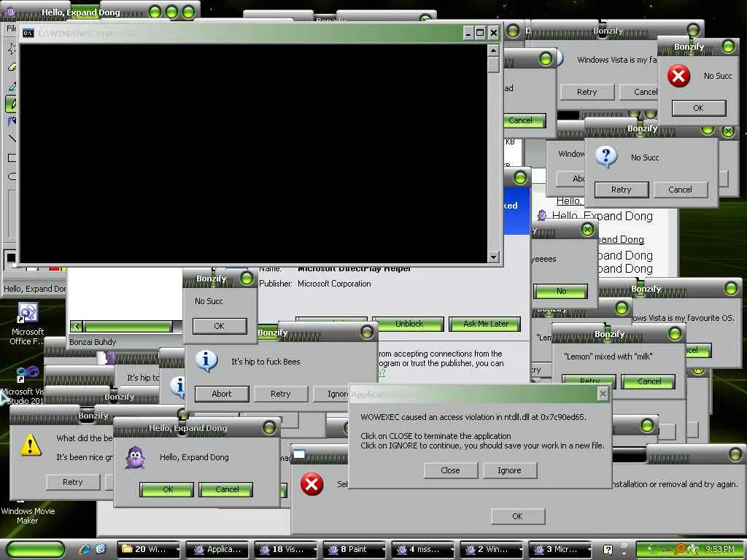Click OK in the No Succ dialog above Abort dialog
This screenshot has height=560, width=747.
[x=219, y=326]
